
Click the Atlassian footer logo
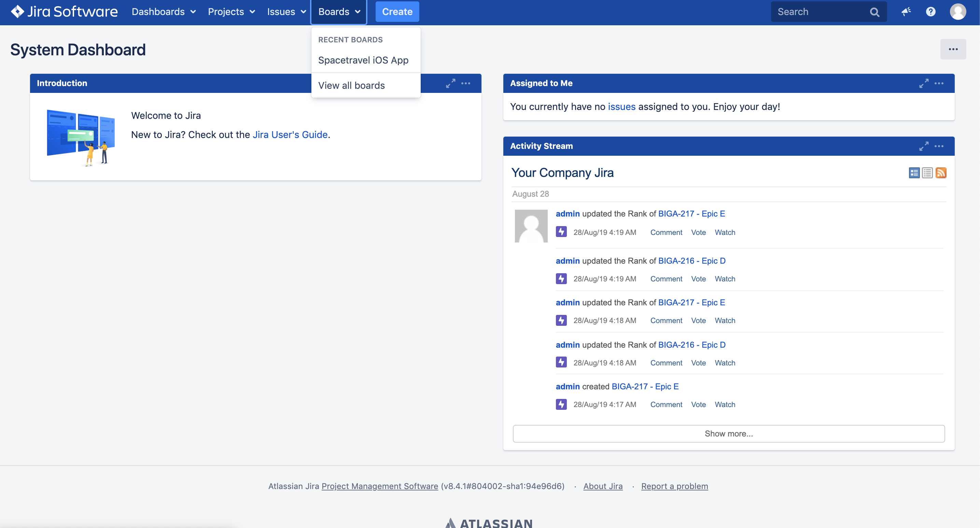click(489, 523)
